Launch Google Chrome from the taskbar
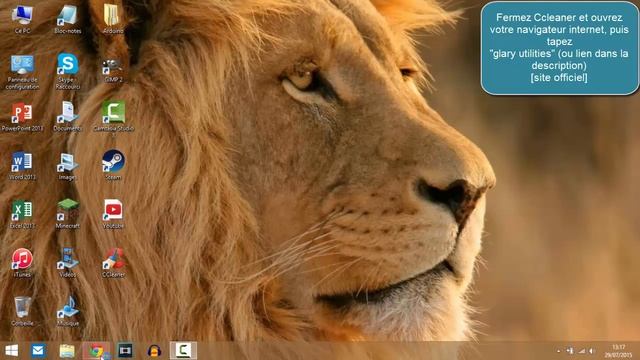This screenshot has height=360, width=640. pos(96,351)
